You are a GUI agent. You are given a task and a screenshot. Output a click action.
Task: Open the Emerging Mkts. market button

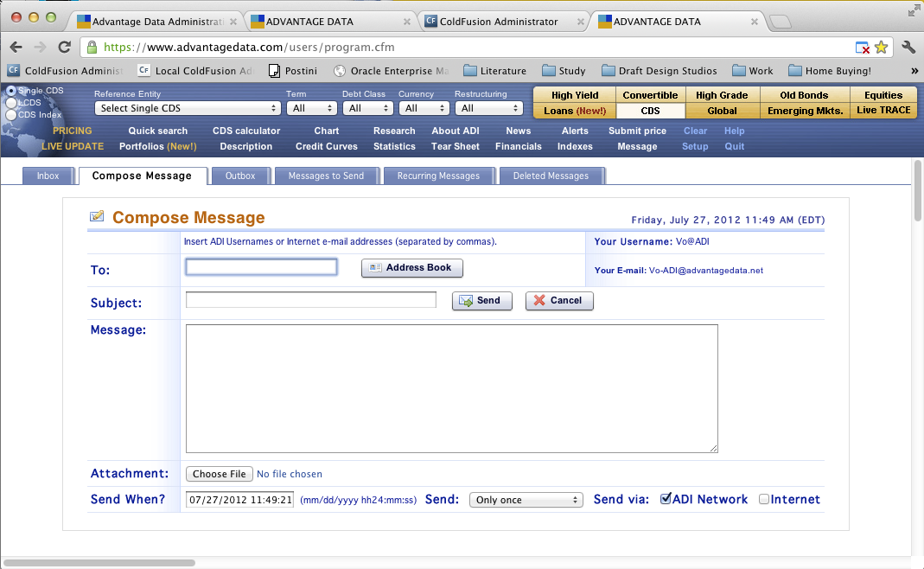tap(805, 111)
